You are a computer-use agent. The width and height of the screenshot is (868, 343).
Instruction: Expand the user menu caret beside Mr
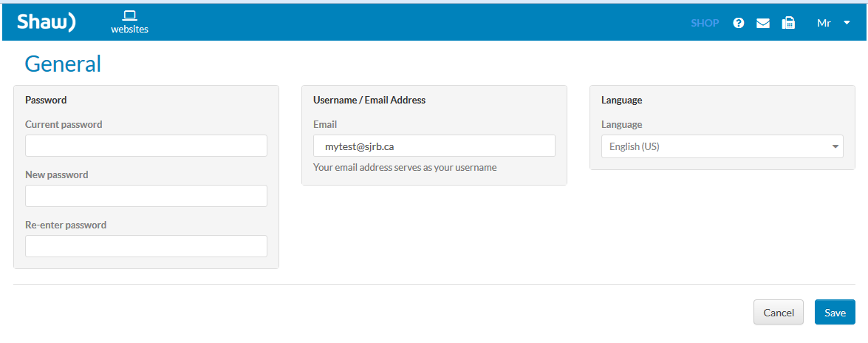pyautogui.click(x=847, y=23)
